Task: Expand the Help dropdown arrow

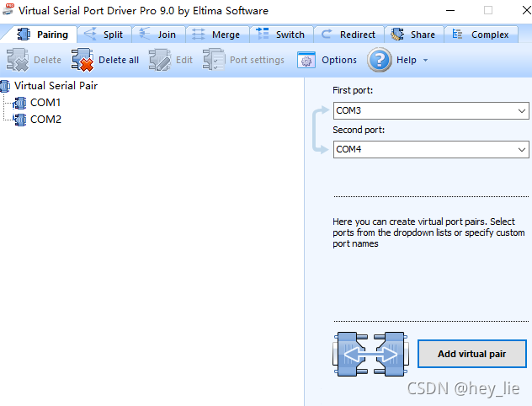Action: [425, 61]
